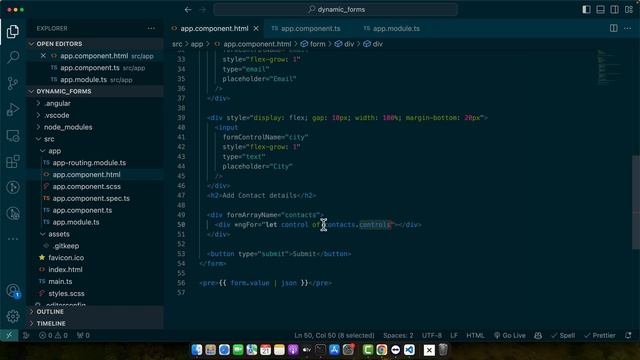The image size is (640, 360).
Task: Change encoding UTF-8 in status bar
Action: coord(432,336)
